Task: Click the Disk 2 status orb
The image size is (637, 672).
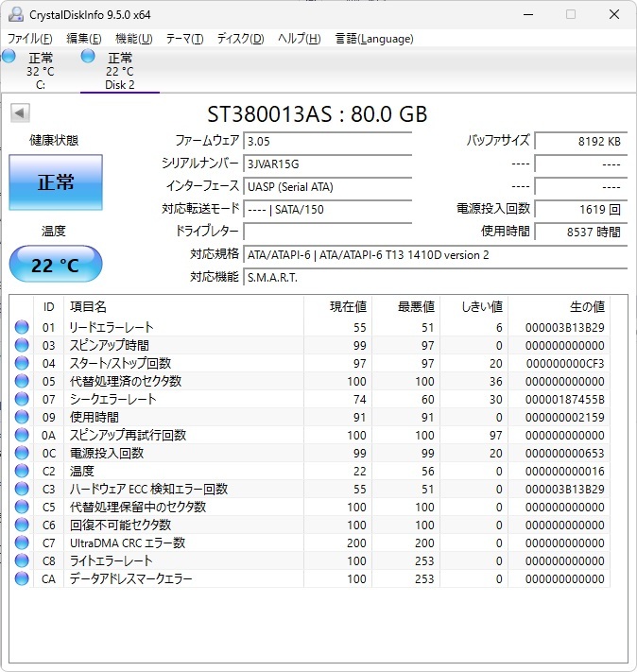Action: click(88, 57)
